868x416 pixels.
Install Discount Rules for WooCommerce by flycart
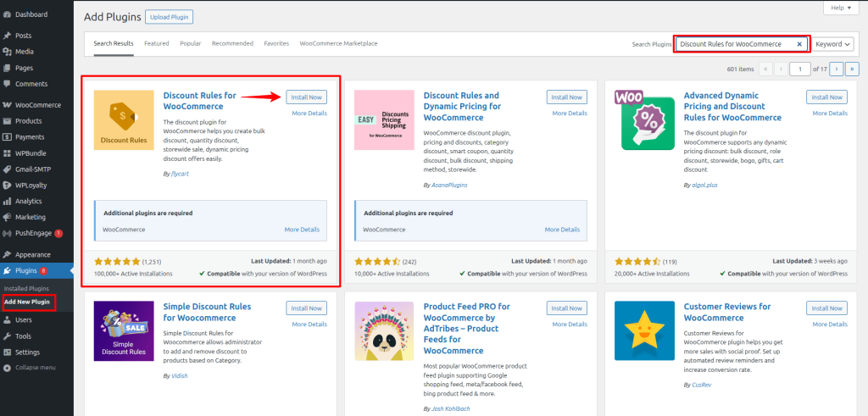tap(307, 97)
